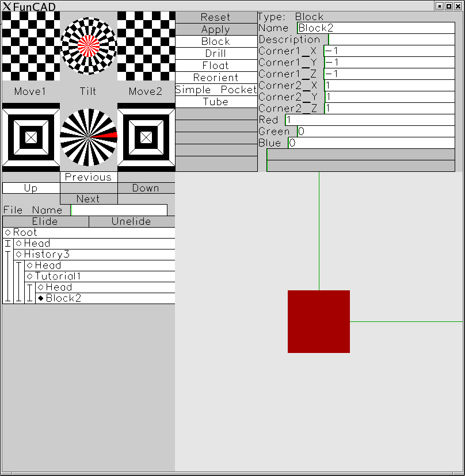Select the Head row directly under Root
Image resolution: width=465 pixels, height=476 pixels.
(94, 244)
